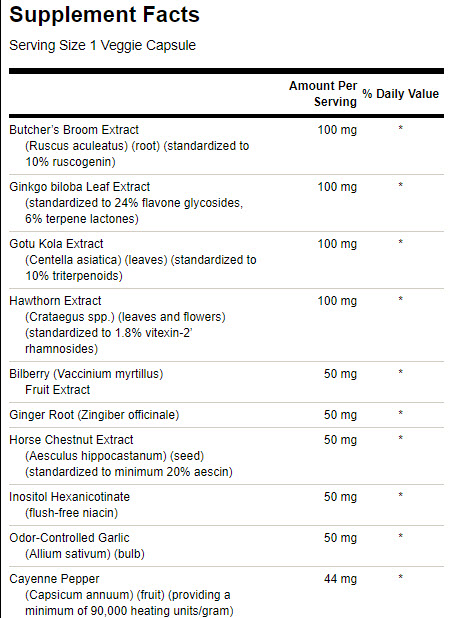This screenshot has height=618, width=452.
Task: Click the Odor-Controlled Garlic ingredient name
Action: pos(69,538)
